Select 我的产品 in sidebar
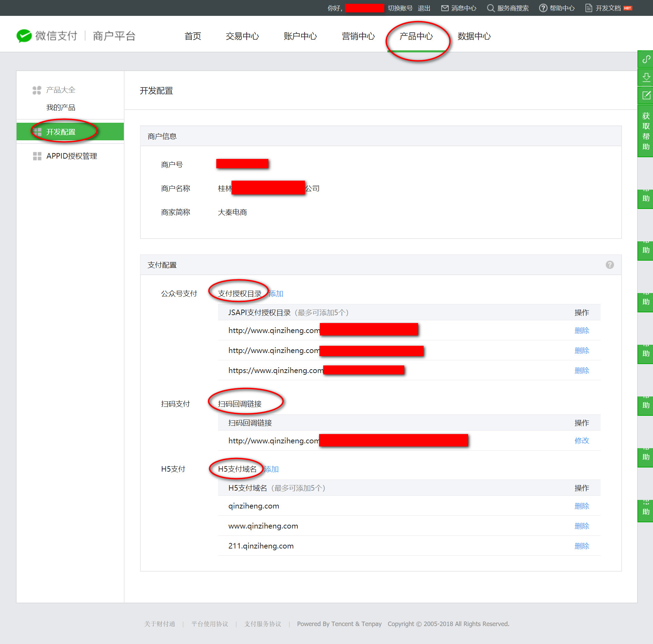The width and height of the screenshot is (653, 644). (61, 108)
